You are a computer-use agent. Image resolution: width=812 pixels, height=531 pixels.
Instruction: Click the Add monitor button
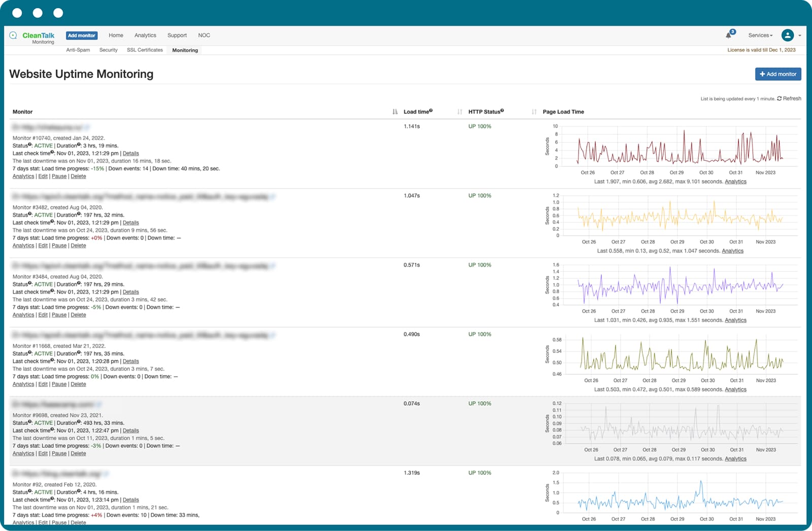778,74
